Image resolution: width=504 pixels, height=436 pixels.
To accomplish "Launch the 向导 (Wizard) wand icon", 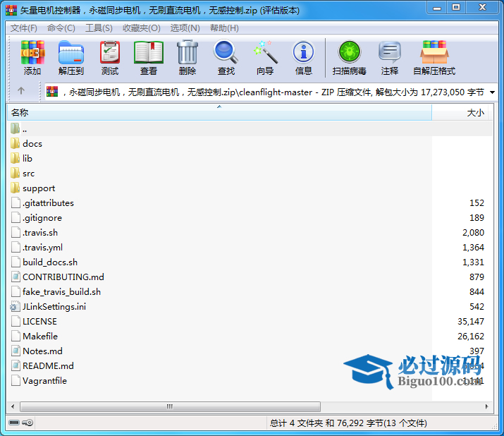I will coord(265,52).
